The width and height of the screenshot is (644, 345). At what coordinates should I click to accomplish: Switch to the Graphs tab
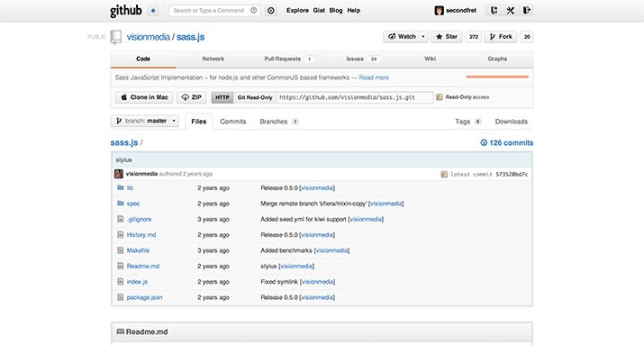(x=497, y=59)
